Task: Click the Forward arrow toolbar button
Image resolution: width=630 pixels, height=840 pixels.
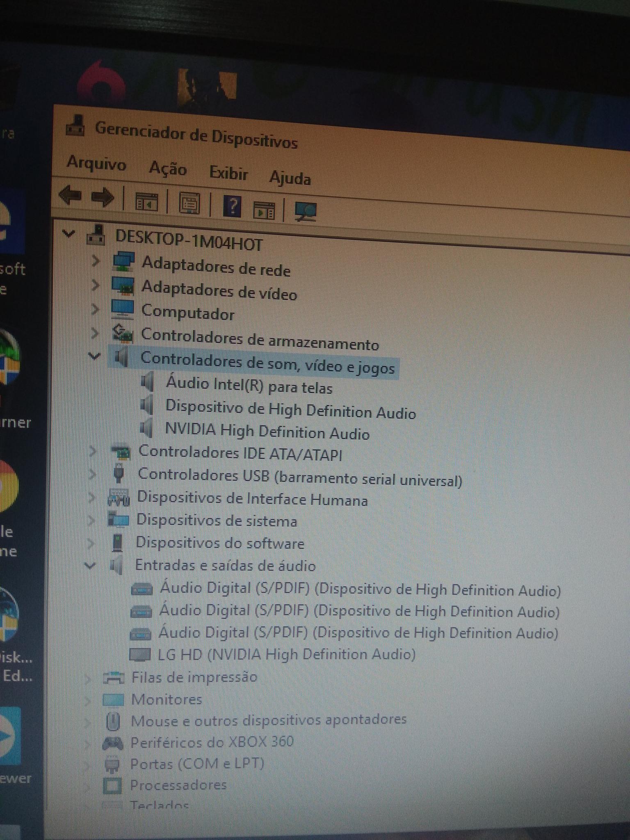Action: pos(102,197)
